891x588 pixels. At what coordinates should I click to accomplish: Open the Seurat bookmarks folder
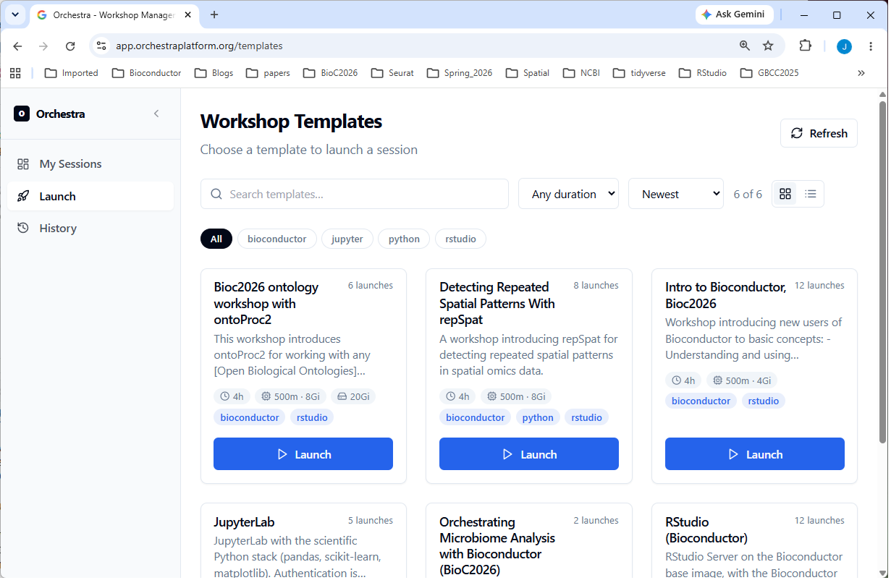[x=392, y=73]
